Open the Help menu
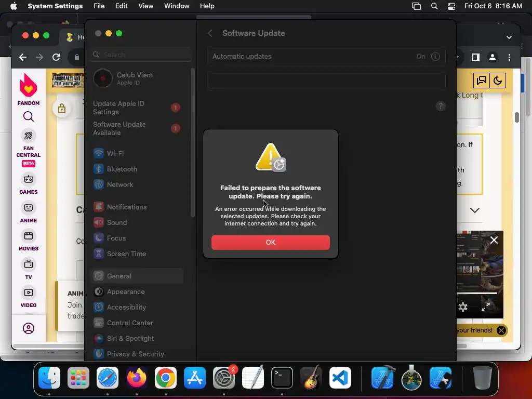 click(x=207, y=6)
